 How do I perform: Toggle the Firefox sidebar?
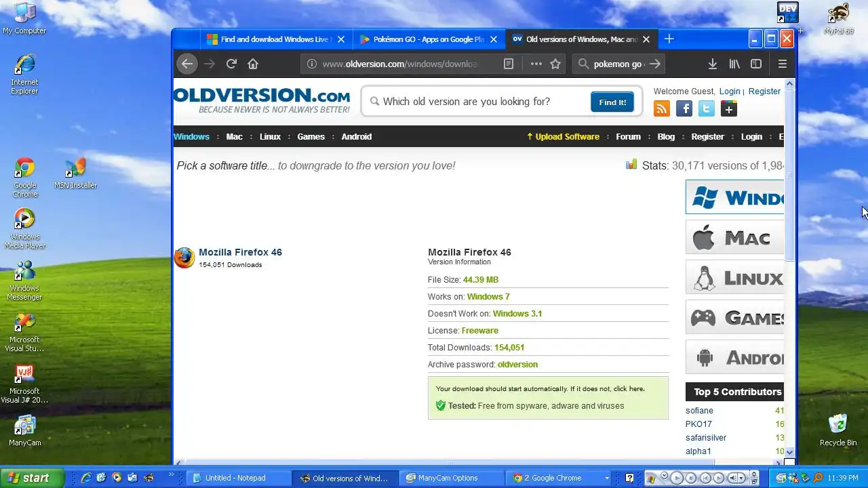coord(756,64)
